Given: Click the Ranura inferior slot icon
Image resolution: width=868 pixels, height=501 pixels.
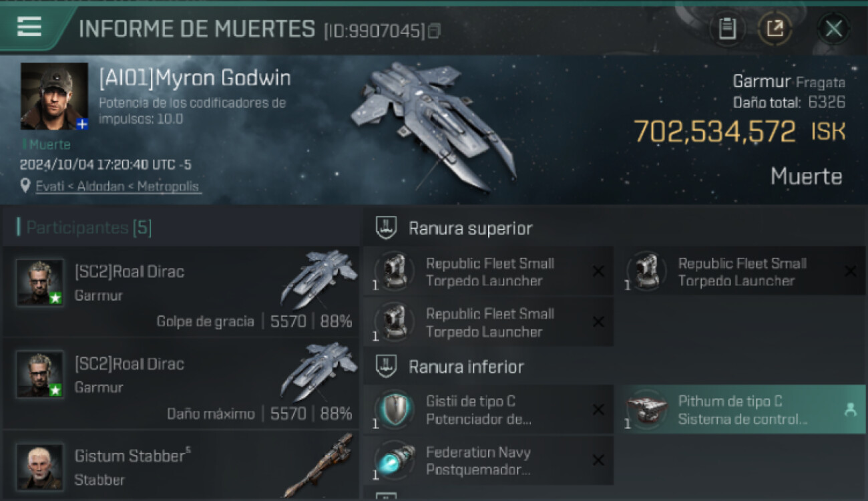Looking at the screenshot, I should 386,366.
